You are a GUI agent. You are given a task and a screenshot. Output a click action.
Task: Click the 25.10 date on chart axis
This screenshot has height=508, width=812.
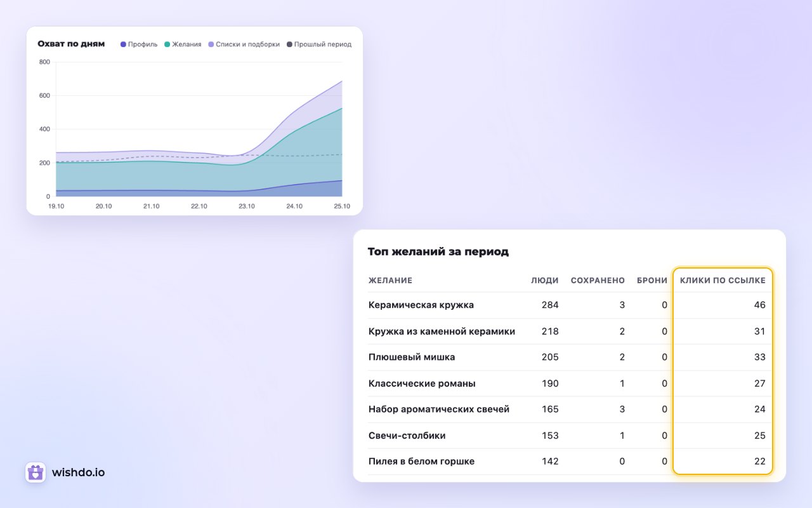(x=342, y=206)
